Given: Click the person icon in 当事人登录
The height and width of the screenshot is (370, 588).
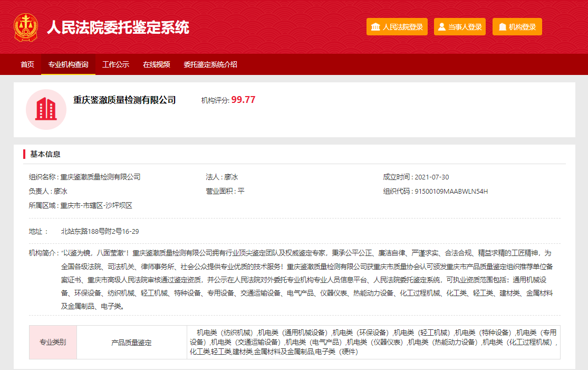Looking at the screenshot, I should pos(442,27).
